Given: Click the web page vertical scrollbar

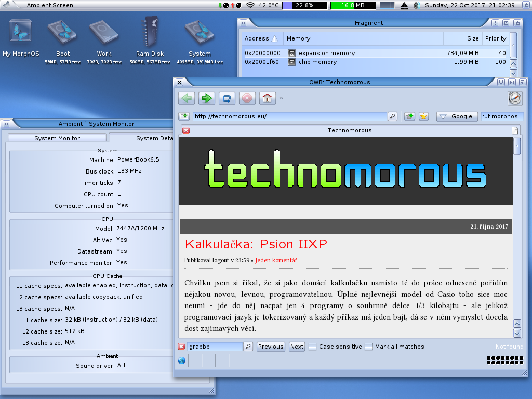Looking at the screenshot, I should click(517, 229).
